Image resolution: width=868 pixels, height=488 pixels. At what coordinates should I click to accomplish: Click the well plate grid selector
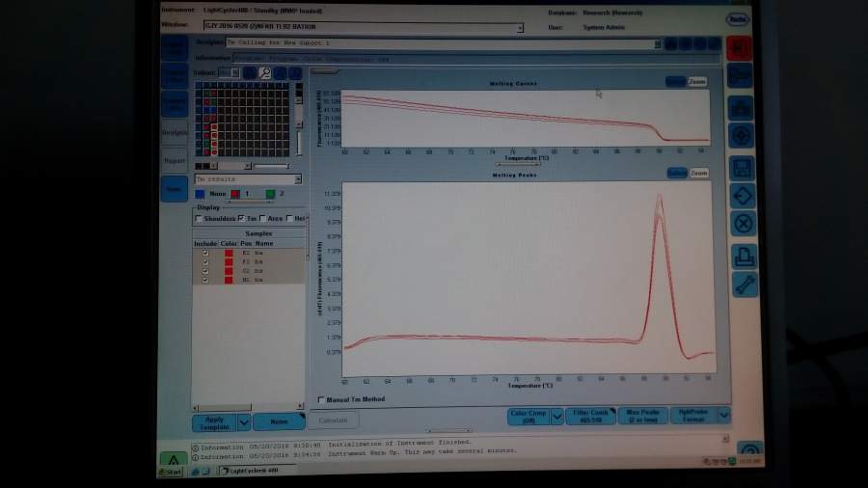click(x=242, y=119)
